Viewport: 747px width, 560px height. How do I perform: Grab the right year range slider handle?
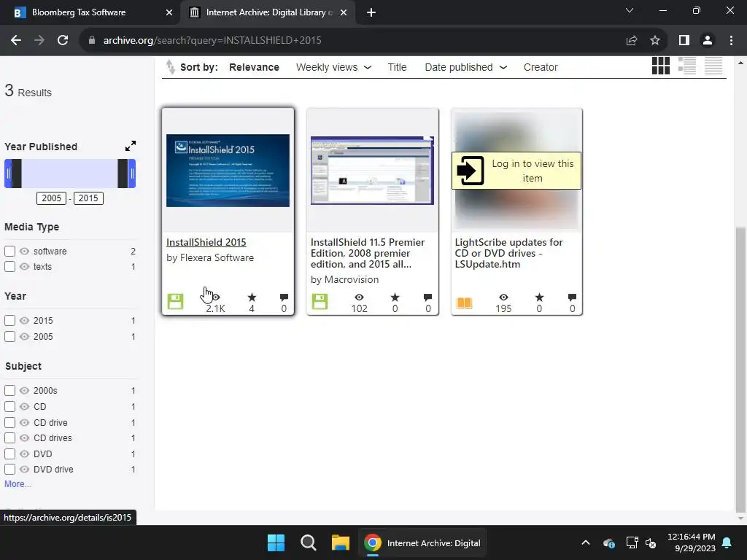132,174
